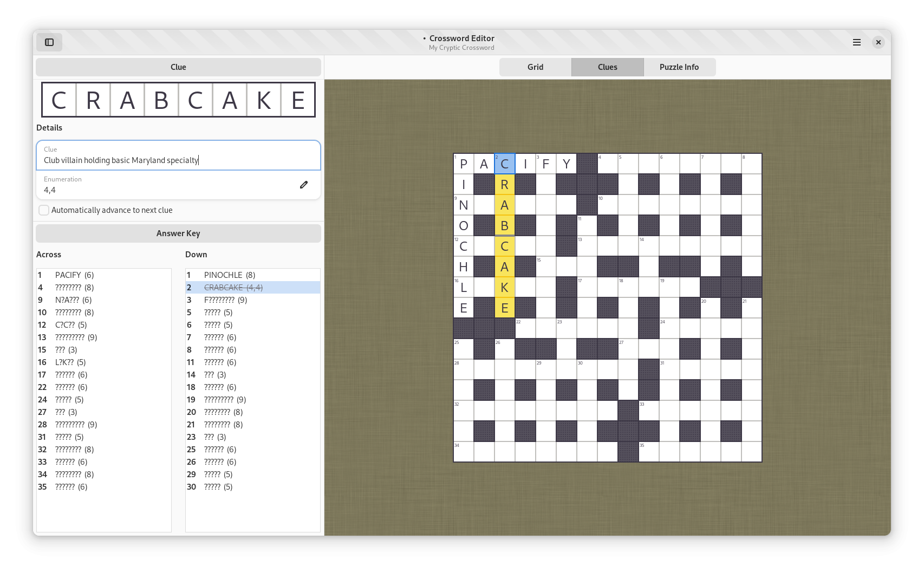
Task: Select 23 Down clue row
Action: (253, 437)
